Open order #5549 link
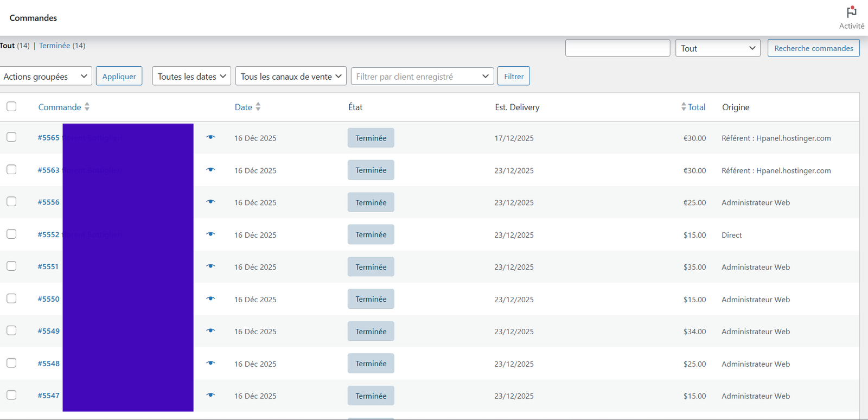This screenshot has height=420, width=868. 49,331
